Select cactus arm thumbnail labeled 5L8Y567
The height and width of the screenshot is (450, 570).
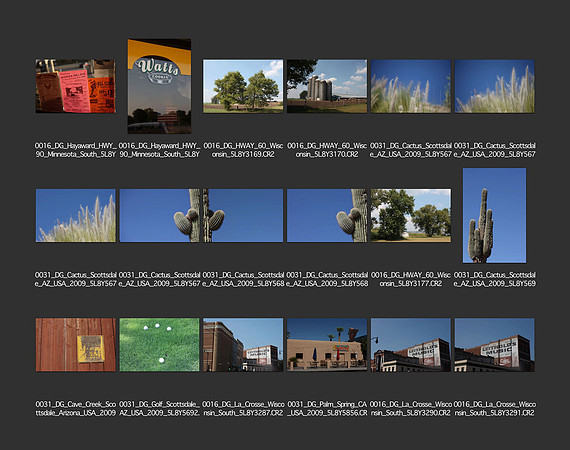point(159,216)
